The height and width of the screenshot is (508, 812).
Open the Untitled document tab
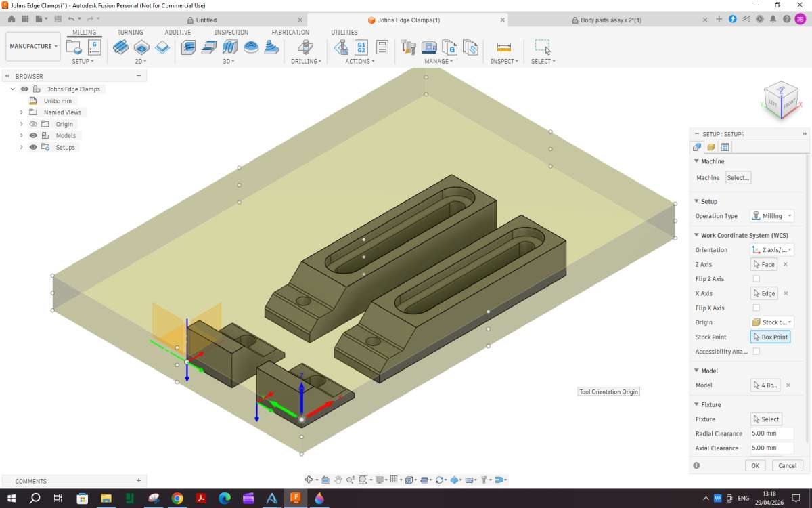click(x=206, y=20)
